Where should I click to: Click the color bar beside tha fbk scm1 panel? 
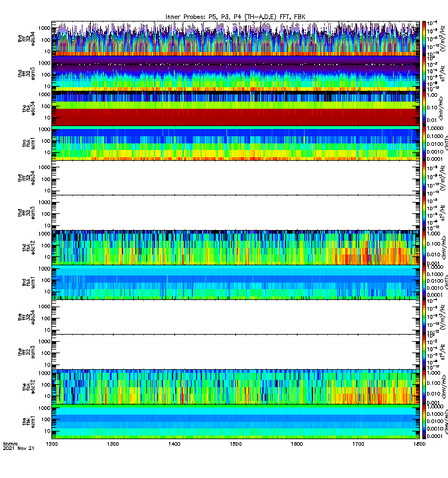(x=424, y=143)
